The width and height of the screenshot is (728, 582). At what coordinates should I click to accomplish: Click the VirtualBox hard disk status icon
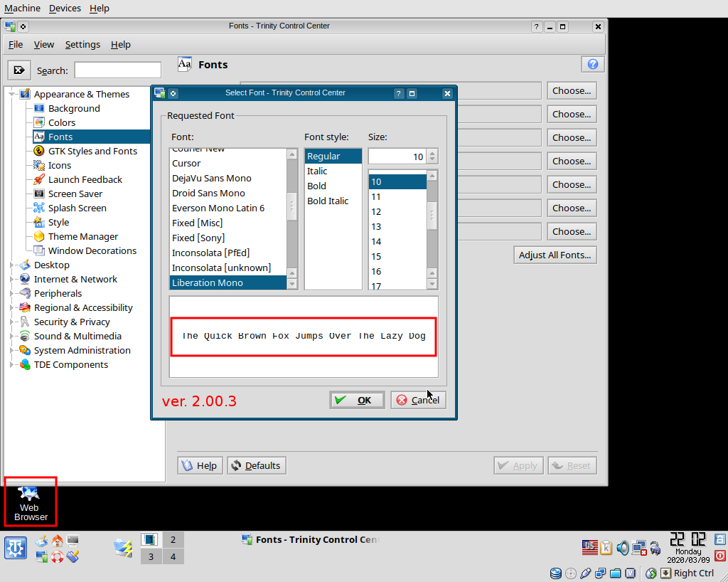pyautogui.click(x=556, y=573)
